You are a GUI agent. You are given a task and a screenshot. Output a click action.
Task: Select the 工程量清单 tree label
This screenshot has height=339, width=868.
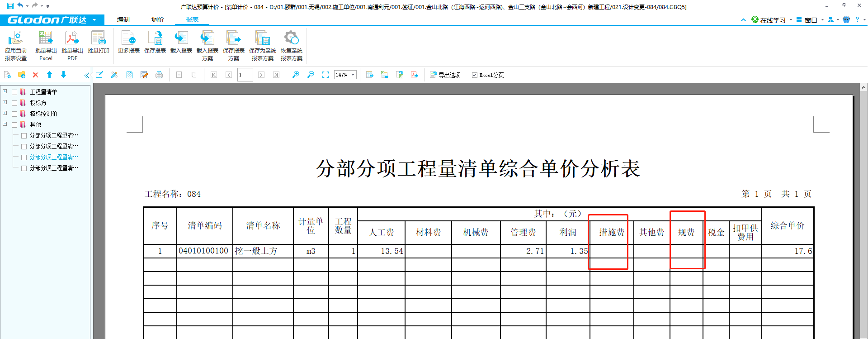[43, 92]
